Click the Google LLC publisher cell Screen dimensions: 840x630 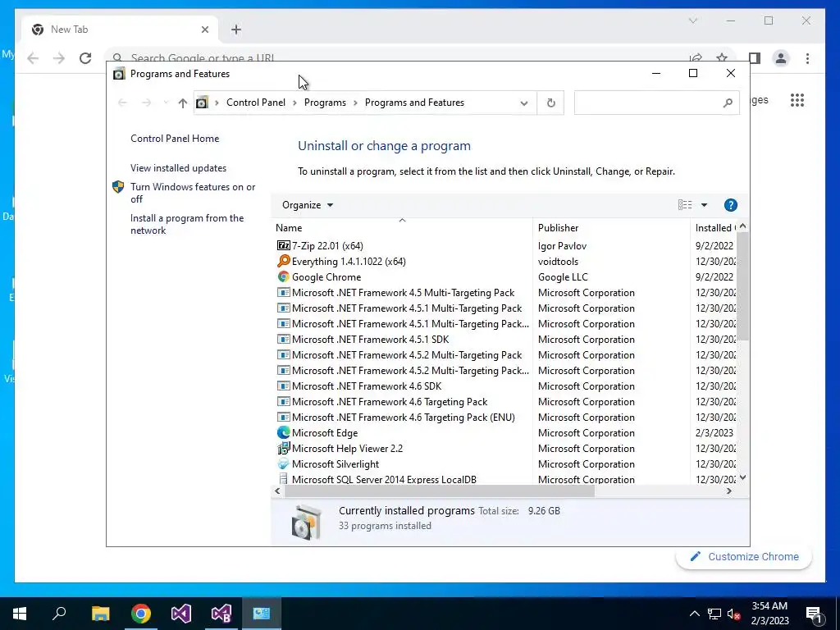563,276
